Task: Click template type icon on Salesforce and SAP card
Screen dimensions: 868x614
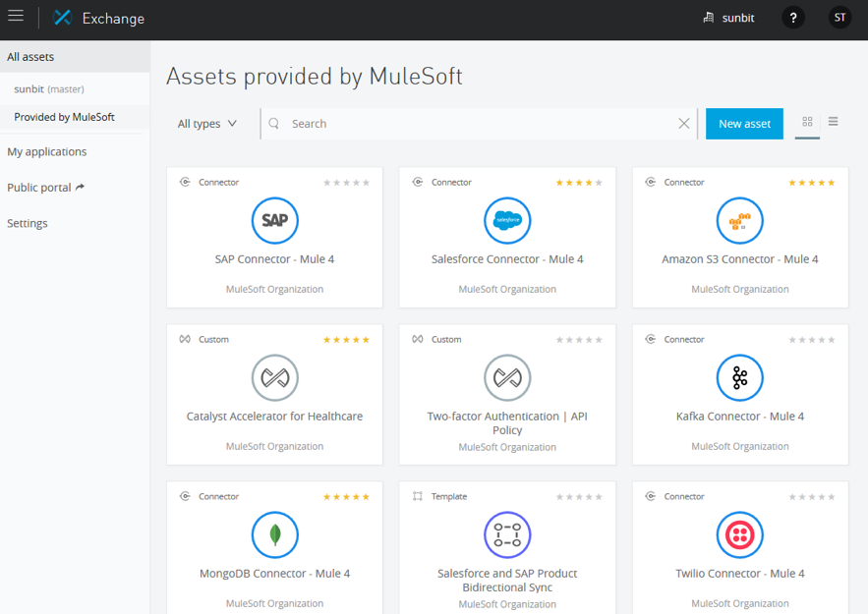Action: (x=418, y=496)
